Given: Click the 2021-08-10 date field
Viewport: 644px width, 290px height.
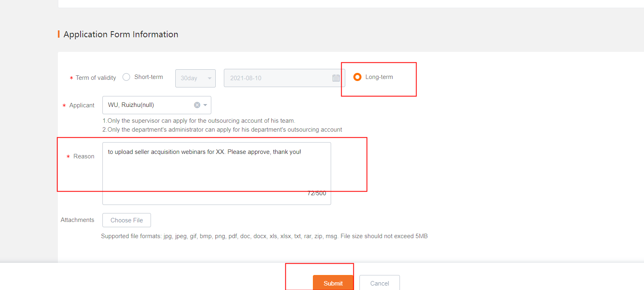Looking at the screenshot, I should coord(284,78).
